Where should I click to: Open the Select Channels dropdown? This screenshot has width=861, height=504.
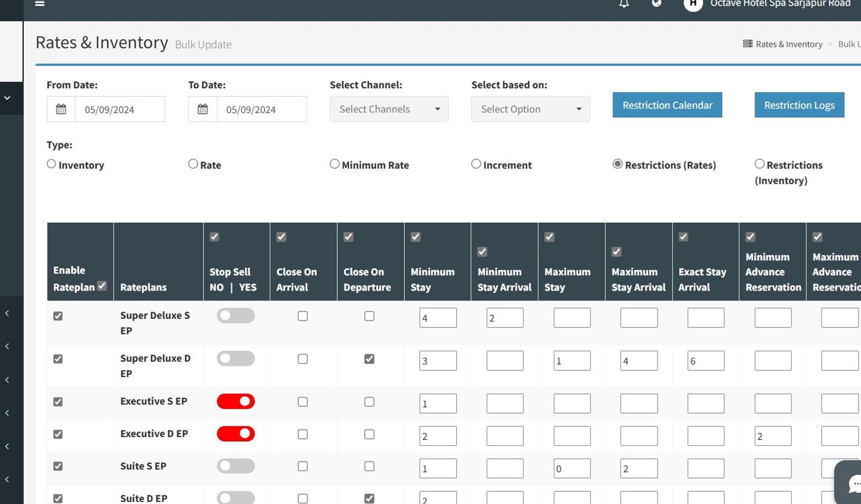(389, 109)
